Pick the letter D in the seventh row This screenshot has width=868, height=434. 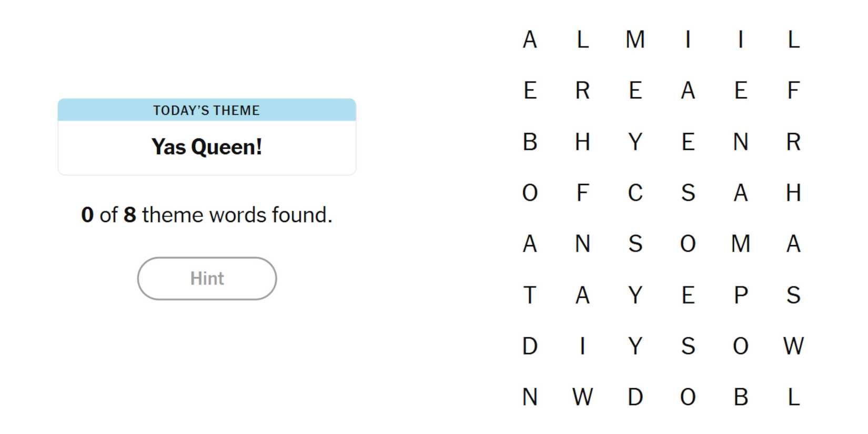530,346
